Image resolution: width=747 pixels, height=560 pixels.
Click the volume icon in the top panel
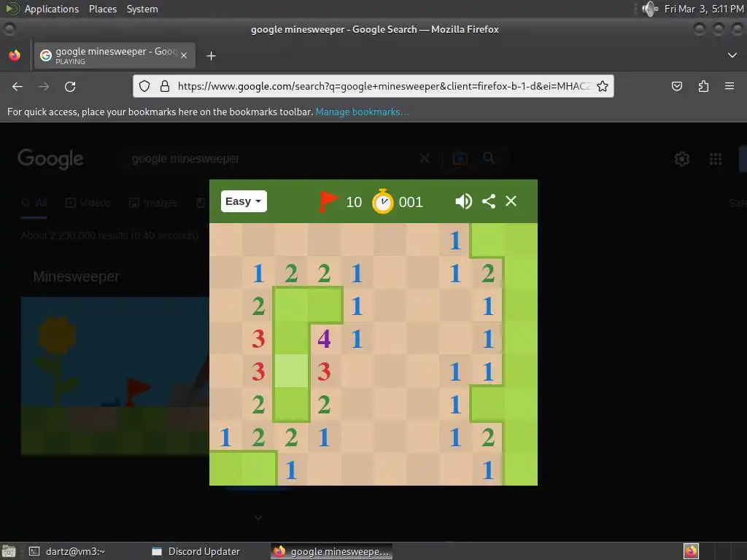[x=649, y=9]
